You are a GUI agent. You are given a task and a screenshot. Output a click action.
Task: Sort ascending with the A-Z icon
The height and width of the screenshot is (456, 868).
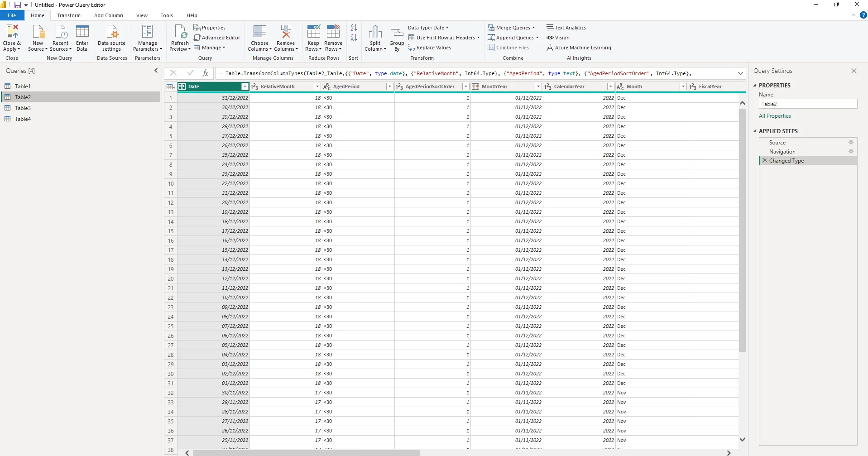[354, 28]
